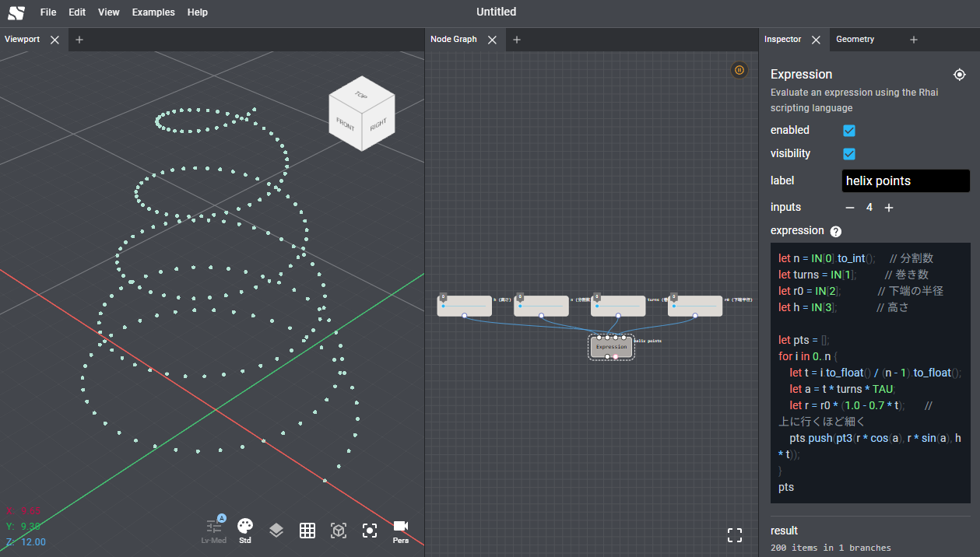
Task: Click the label field containing helix points
Action: click(x=906, y=181)
